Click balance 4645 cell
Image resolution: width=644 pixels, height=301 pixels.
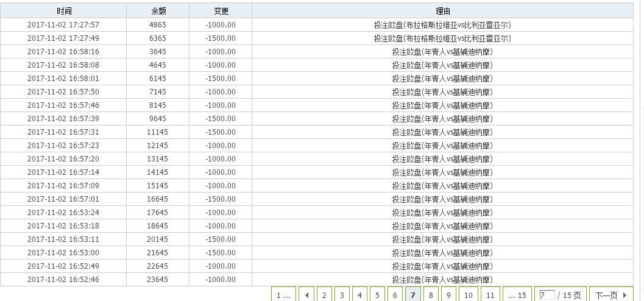(x=158, y=65)
